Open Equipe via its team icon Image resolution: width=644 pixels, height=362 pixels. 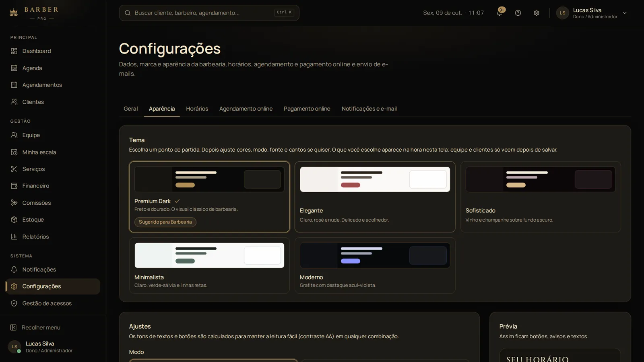coord(14,135)
